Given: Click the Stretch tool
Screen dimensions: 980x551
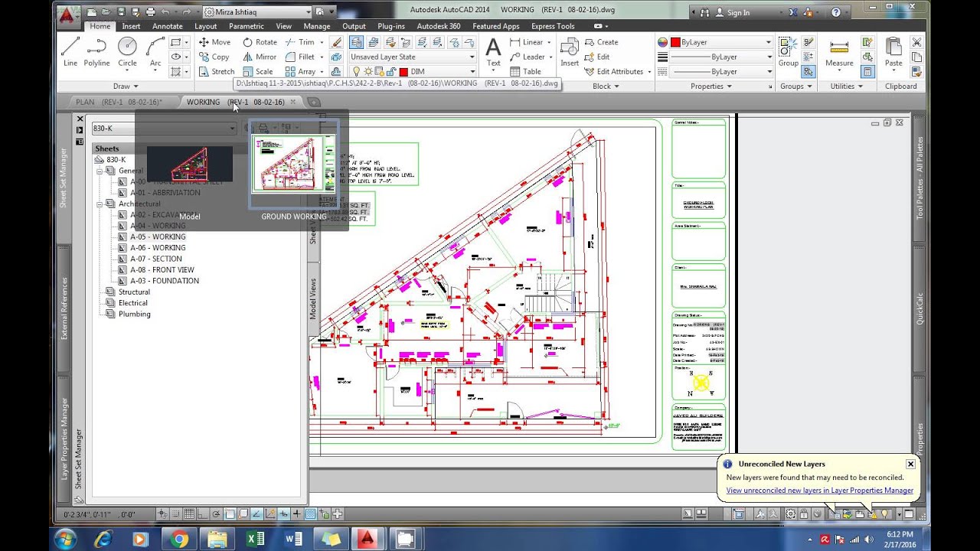Looking at the screenshot, I should coord(217,71).
